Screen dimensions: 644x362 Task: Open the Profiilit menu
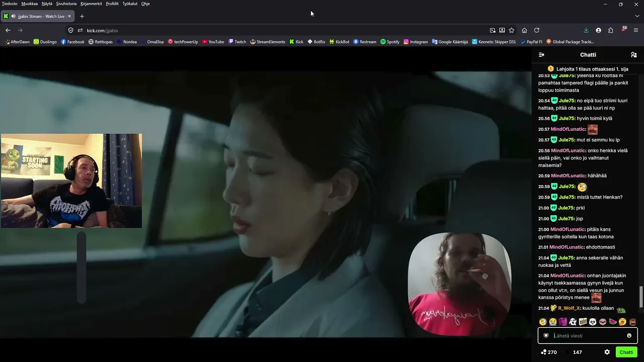112,4
